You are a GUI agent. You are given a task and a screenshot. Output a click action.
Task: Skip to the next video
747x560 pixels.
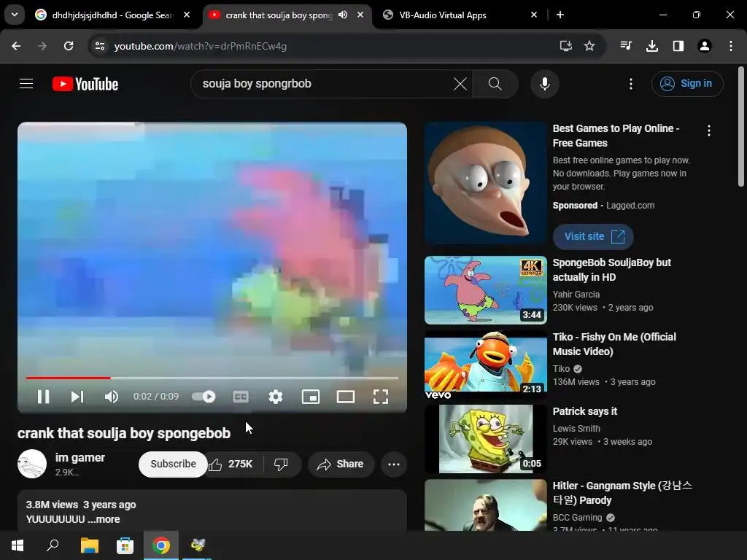click(77, 397)
